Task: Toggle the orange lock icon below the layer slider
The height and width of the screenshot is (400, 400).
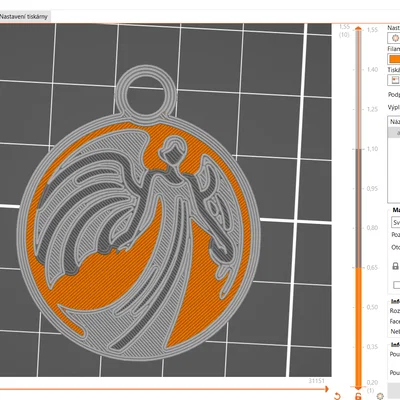Action: click(x=358, y=396)
